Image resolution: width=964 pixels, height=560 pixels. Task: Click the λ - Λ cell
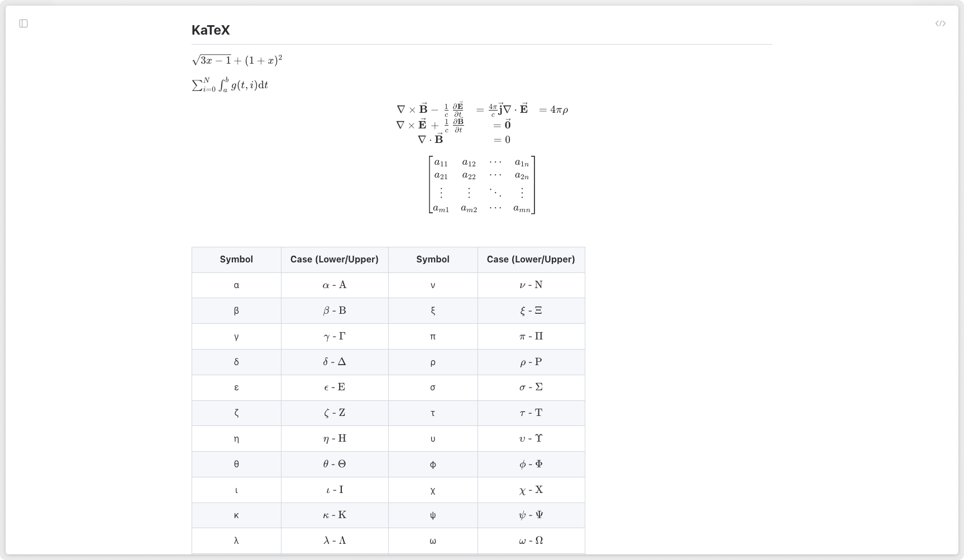(335, 541)
